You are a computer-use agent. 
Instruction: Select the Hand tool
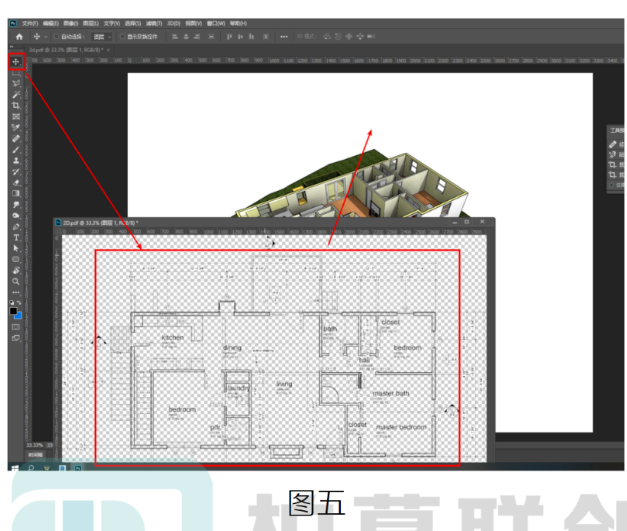pyautogui.click(x=16, y=270)
